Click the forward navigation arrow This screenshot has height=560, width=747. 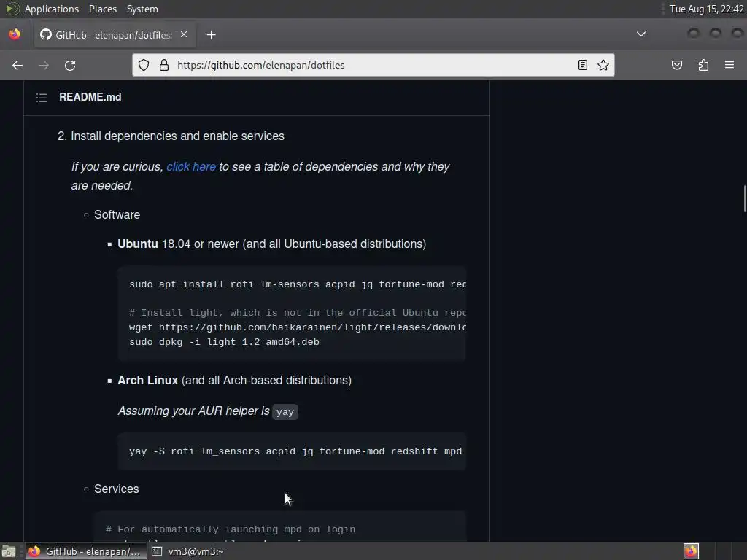(x=44, y=65)
